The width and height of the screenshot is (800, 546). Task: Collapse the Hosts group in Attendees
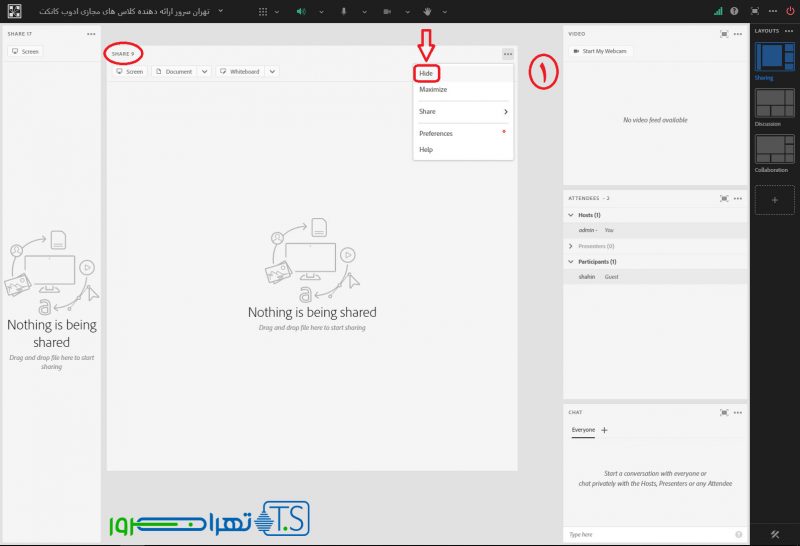point(571,215)
